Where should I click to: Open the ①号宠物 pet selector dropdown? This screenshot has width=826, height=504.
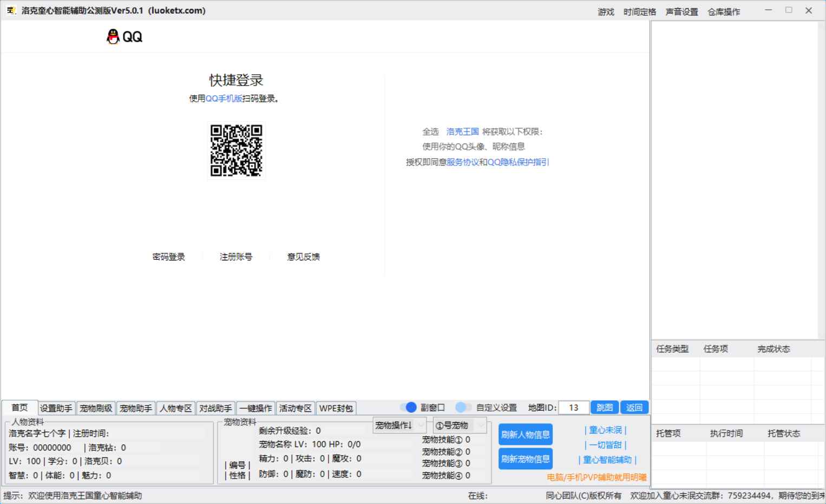coord(458,425)
